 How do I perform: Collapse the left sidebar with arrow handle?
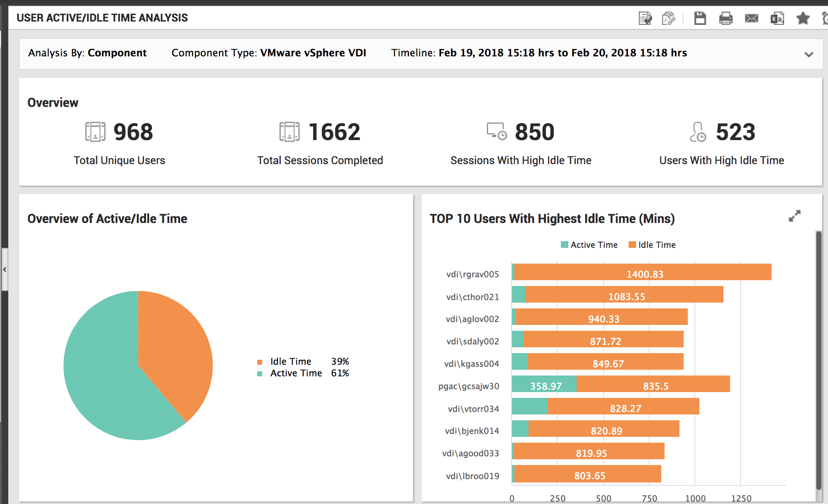pyautogui.click(x=5, y=269)
